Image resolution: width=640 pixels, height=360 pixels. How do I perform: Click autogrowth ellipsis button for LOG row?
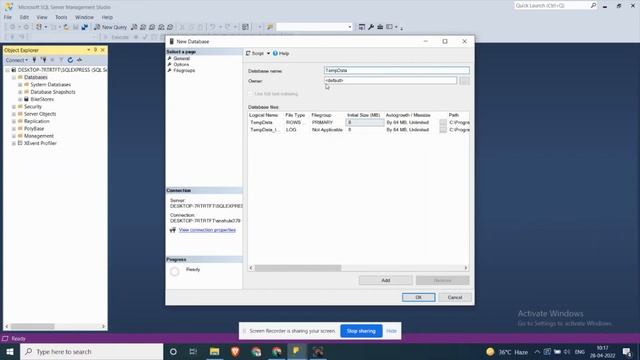(x=443, y=130)
